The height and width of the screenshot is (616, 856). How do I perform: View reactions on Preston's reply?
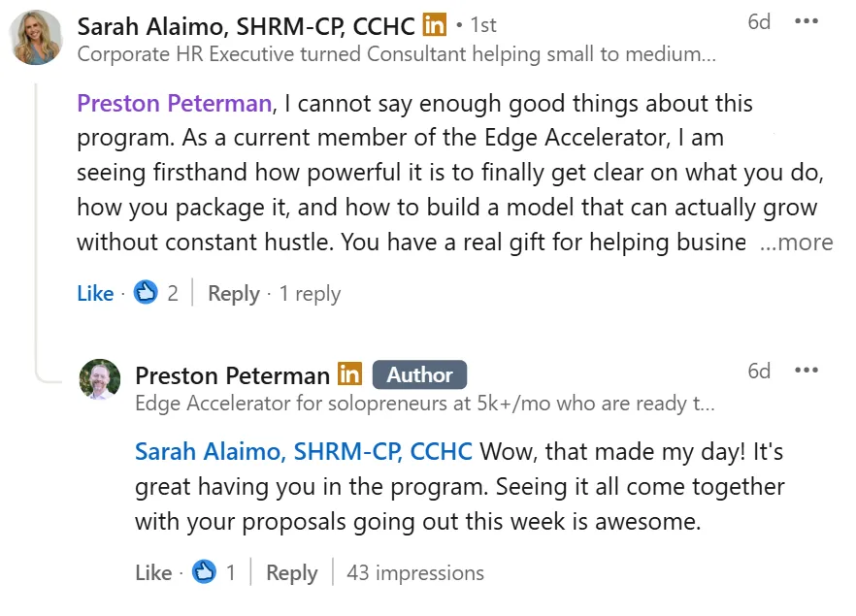214,572
